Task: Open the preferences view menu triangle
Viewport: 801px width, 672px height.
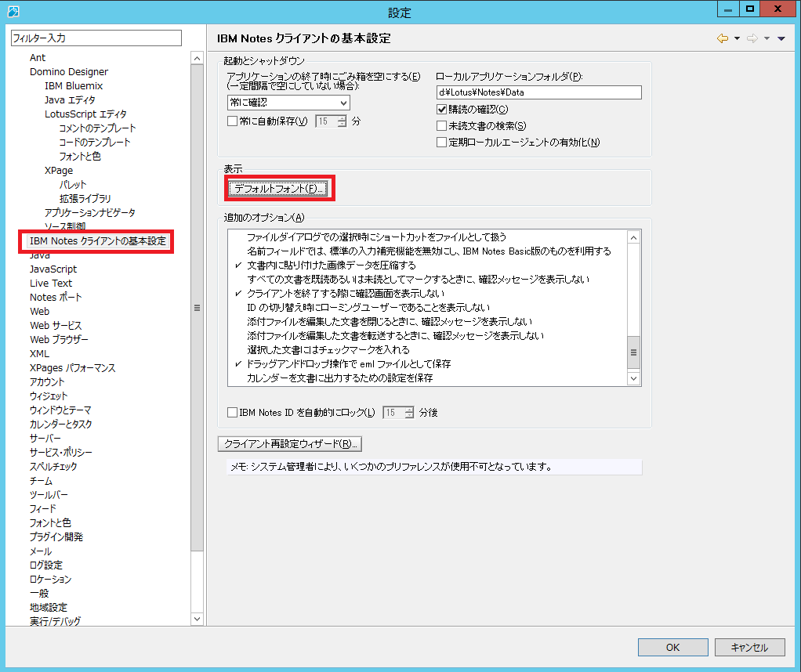Action: click(x=781, y=38)
